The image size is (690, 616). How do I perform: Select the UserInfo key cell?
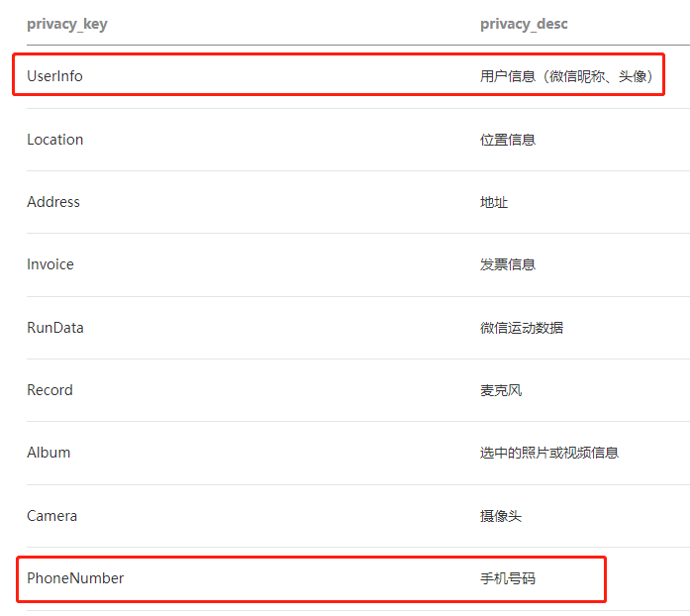(54, 76)
